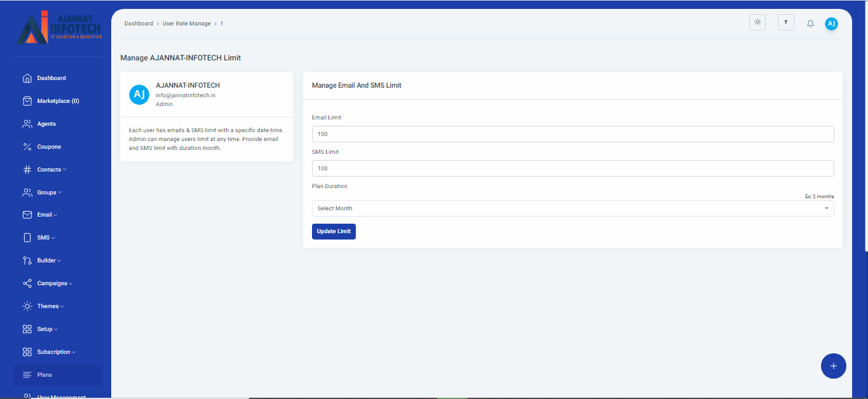Click the Update Limit button

pos(334,231)
